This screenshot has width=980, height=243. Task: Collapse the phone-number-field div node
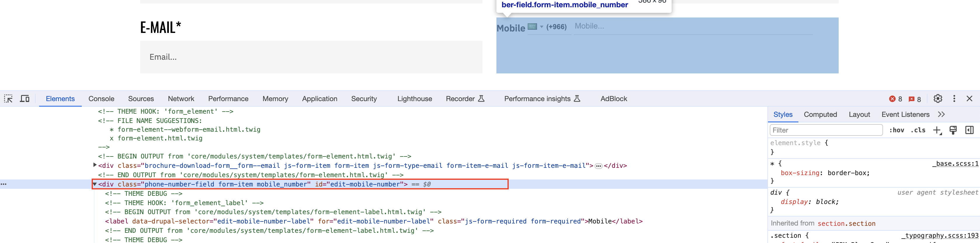pyautogui.click(x=95, y=184)
